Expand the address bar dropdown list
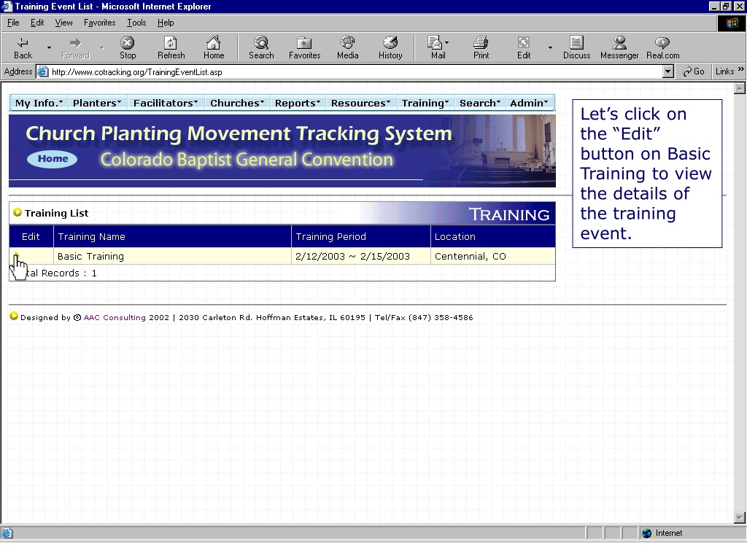747x560 pixels. (x=668, y=72)
